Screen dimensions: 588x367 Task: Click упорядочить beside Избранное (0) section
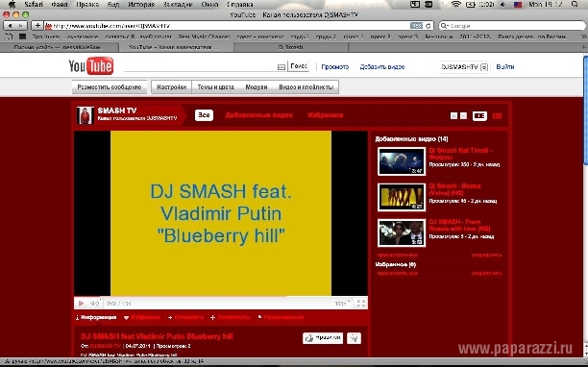tap(486, 273)
